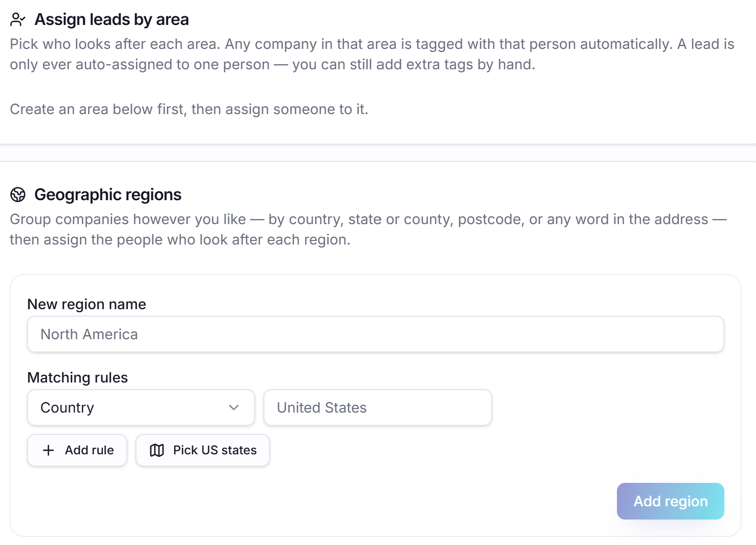Click the map icon in Pick US states
This screenshot has width=756, height=545.
157,450
